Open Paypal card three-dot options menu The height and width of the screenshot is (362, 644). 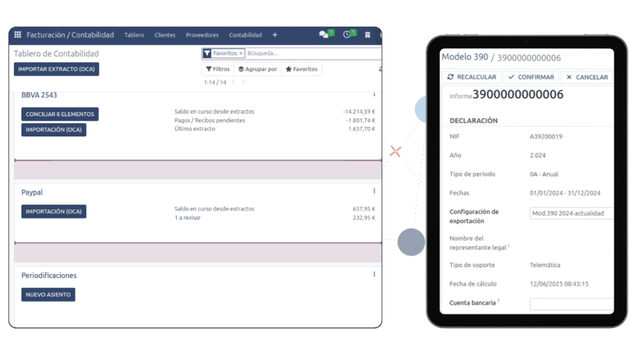pos(374,191)
